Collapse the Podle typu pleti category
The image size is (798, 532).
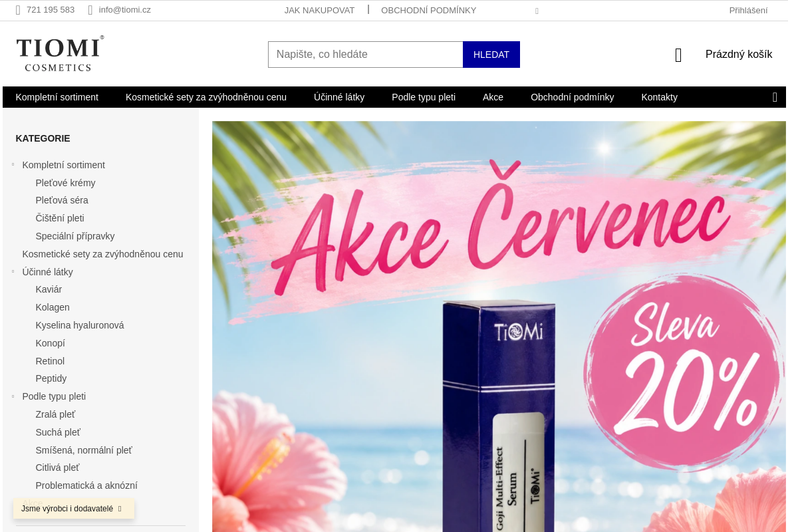[x=13, y=396]
